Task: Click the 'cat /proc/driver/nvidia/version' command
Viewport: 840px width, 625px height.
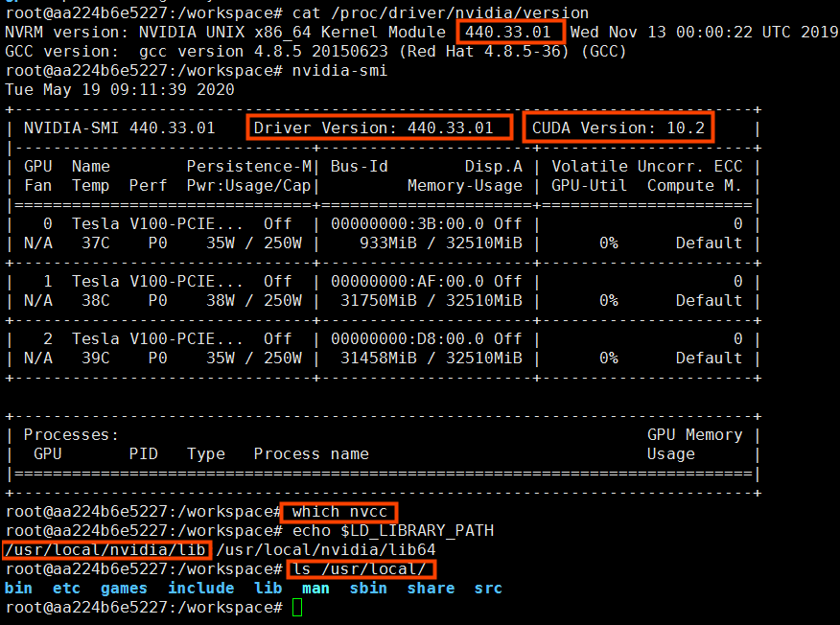Action: pos(440,12)
